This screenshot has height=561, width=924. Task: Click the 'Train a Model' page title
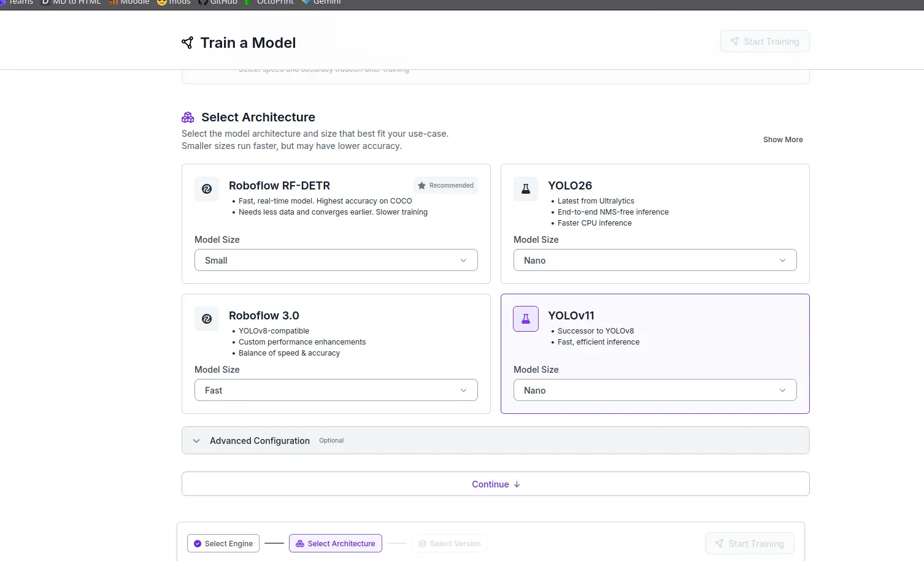coord(248,43)
